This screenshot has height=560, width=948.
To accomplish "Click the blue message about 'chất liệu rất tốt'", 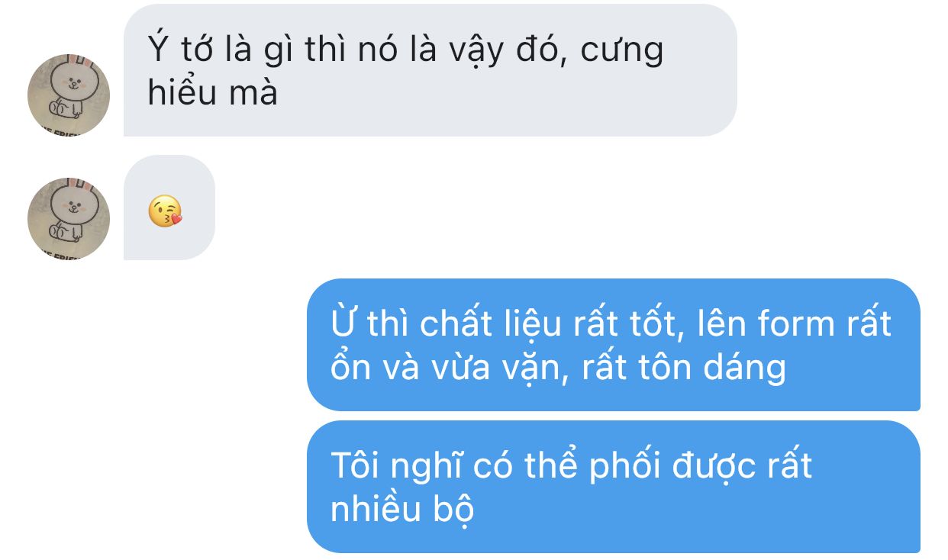I will 614,345.
